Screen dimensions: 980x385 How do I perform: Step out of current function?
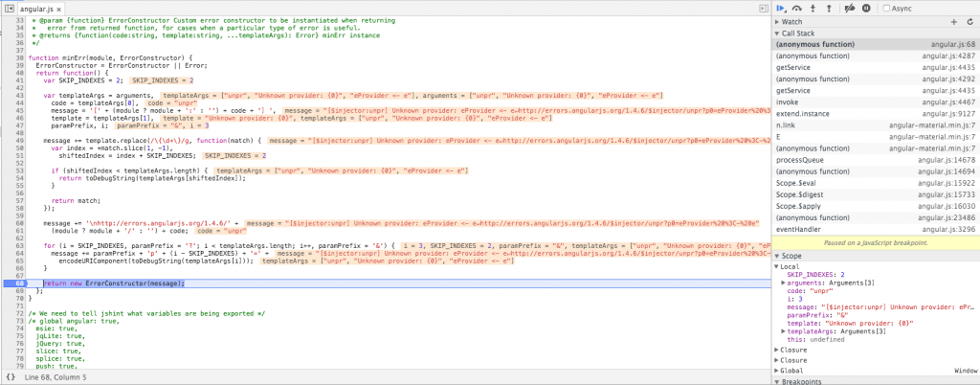[829, 8]
